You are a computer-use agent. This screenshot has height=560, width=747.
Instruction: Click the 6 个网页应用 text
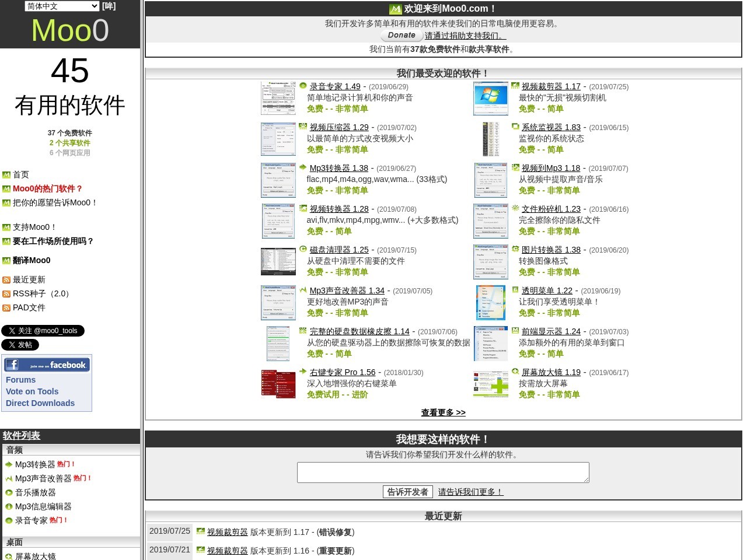coord(70,153)
